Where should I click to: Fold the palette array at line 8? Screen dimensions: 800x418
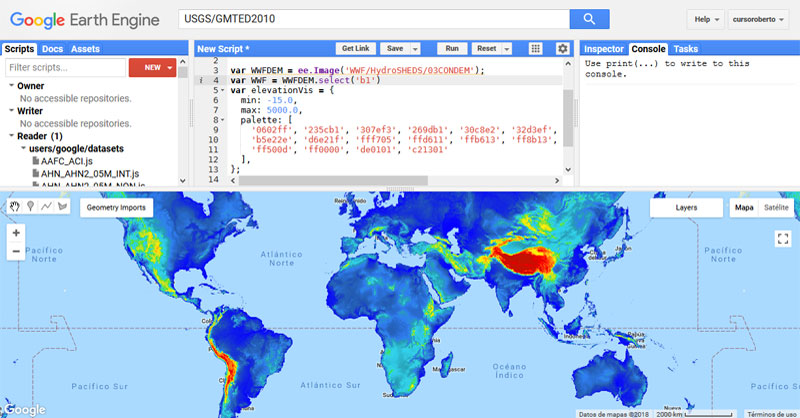(222, 120)
